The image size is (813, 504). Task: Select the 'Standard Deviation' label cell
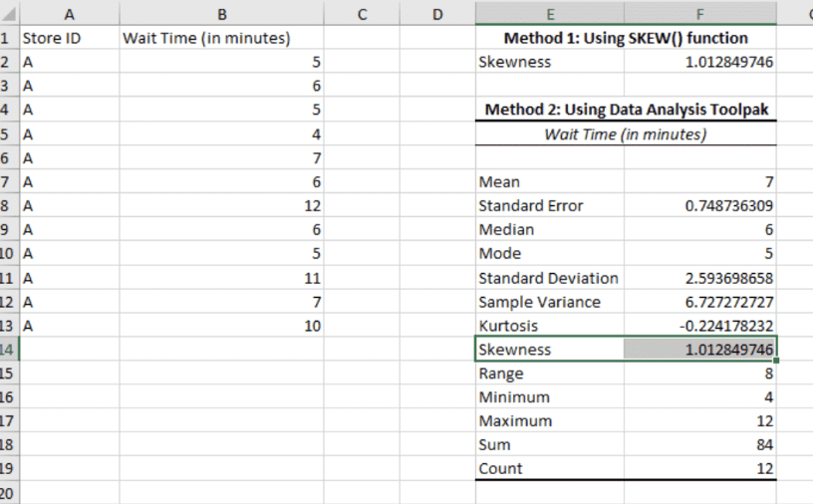pyautogui.click(x=550, y=278)
